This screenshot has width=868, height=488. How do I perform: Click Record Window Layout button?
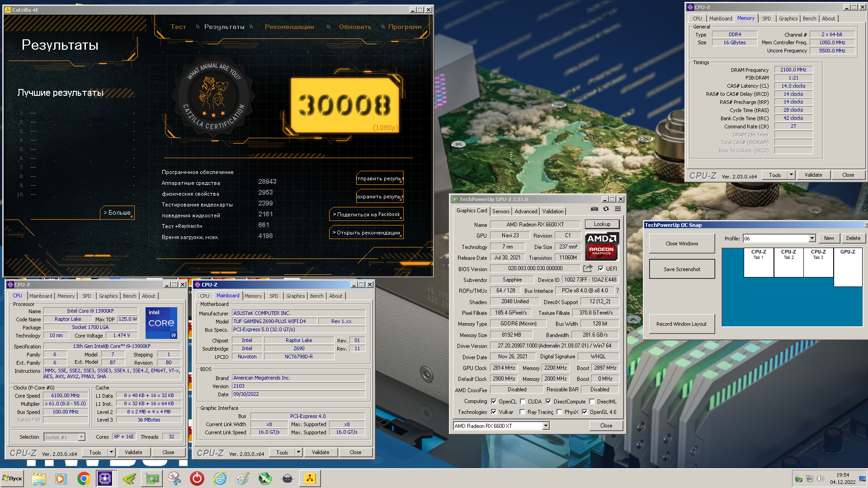coord(682,324)
